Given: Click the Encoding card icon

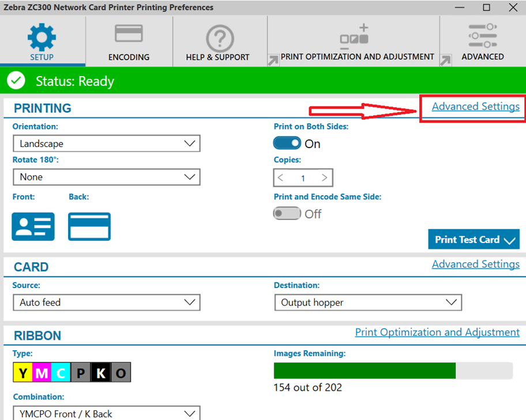Looking at the screenshot, I should pos(129,33).
